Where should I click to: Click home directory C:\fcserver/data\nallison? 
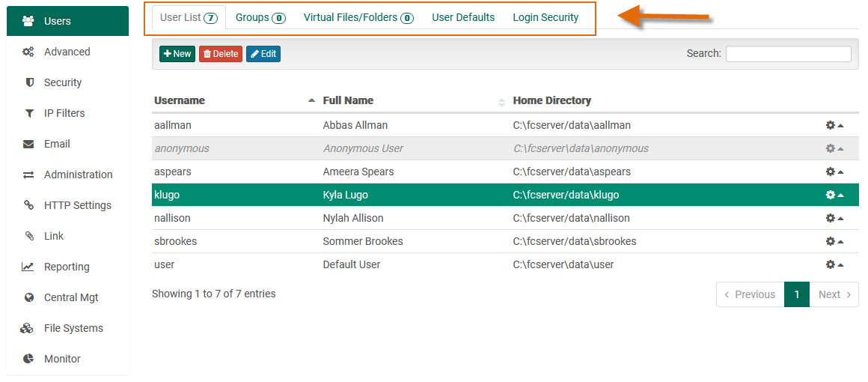571,219
